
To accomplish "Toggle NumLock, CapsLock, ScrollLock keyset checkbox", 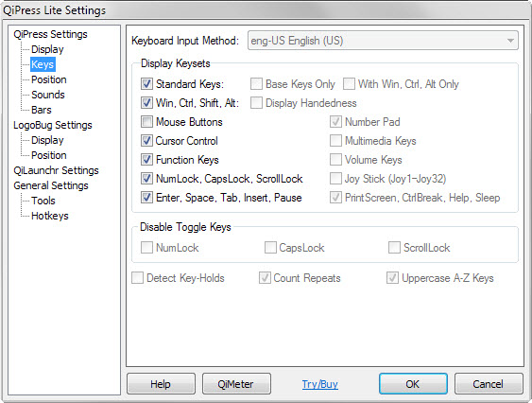I will 146,179.
